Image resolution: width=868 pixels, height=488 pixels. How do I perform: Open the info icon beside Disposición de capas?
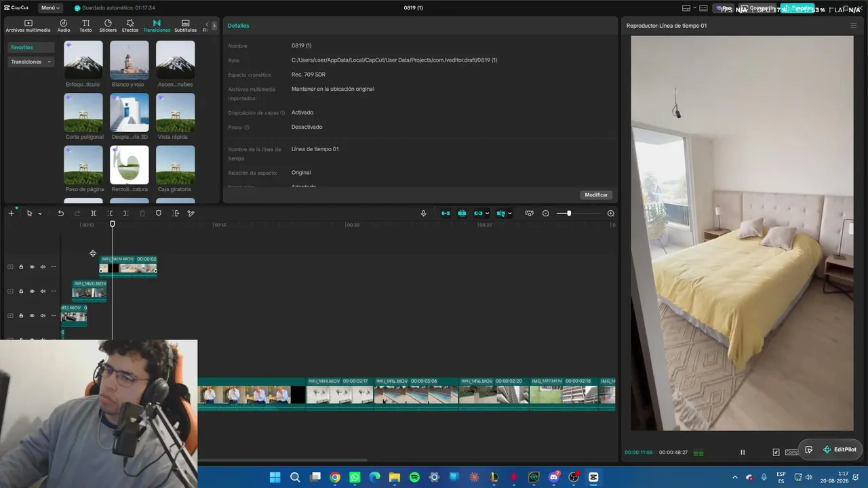click(x=283, y=113)
